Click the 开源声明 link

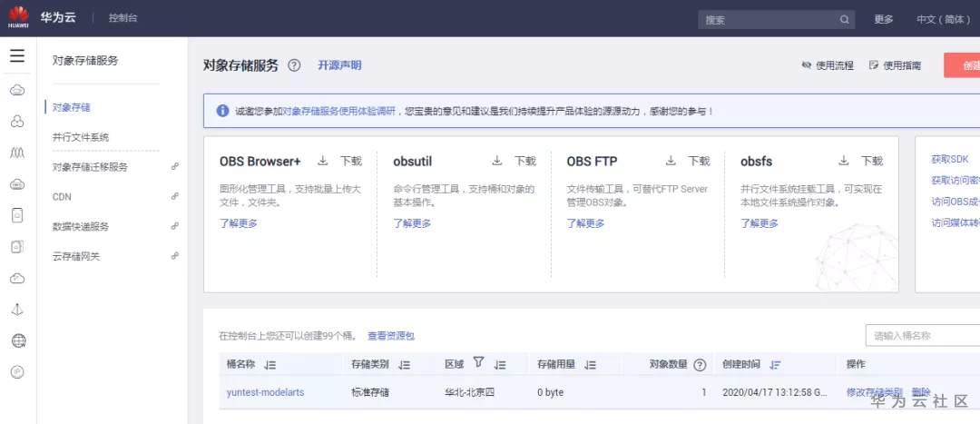[339, 65]
